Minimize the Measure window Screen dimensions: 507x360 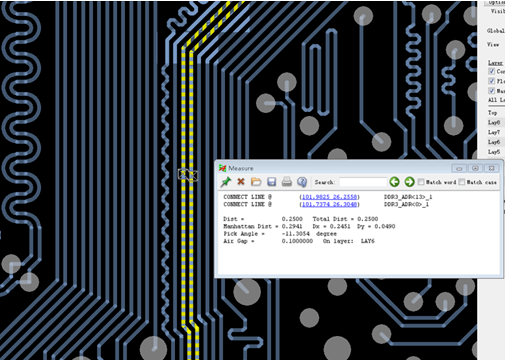pyautogui.click(x=459, y=168)
